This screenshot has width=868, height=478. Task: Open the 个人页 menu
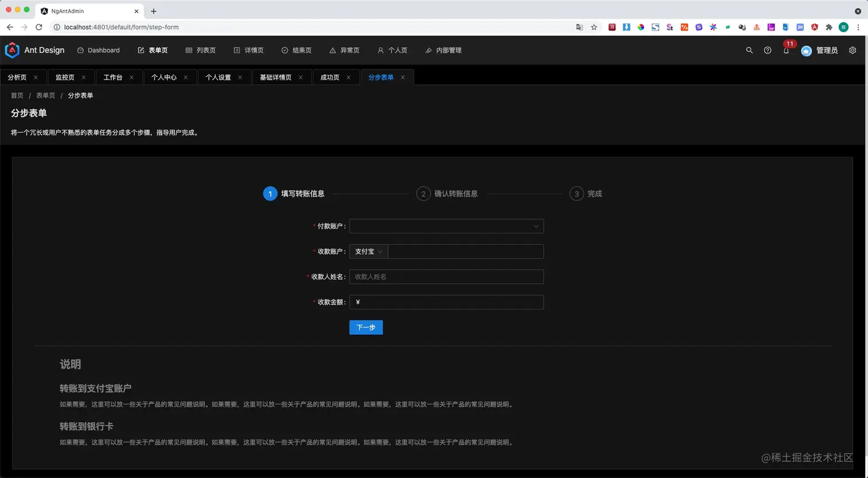click(392, 51)
